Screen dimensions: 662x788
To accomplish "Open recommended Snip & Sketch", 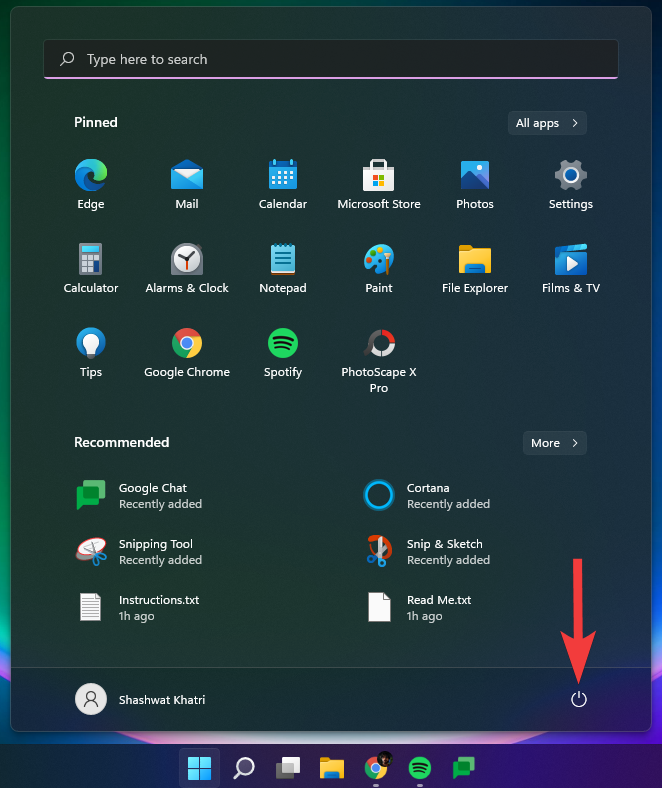I will (427, 551).
